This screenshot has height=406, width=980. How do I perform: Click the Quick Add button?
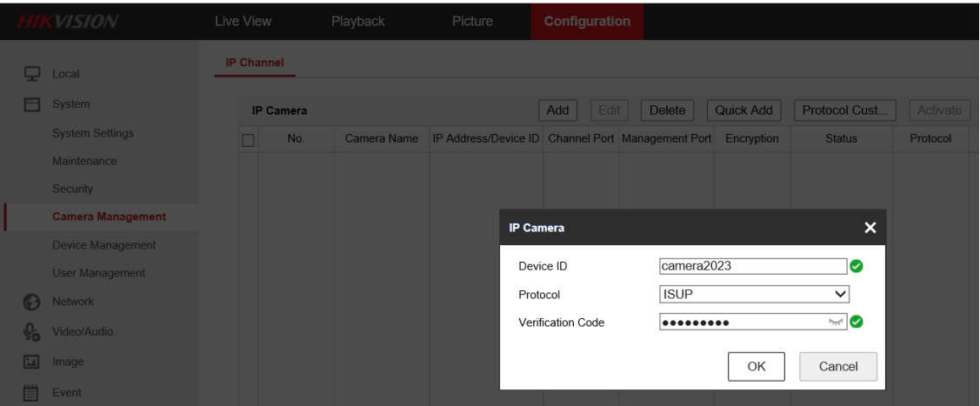tap(743, 110)
